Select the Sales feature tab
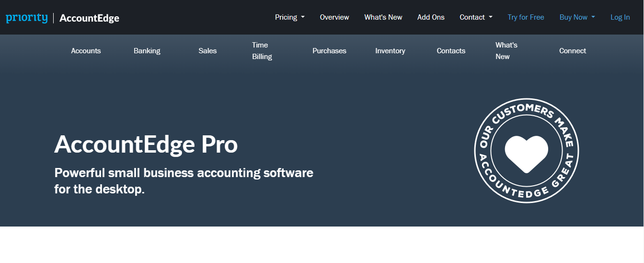 (x=207, y=51)
